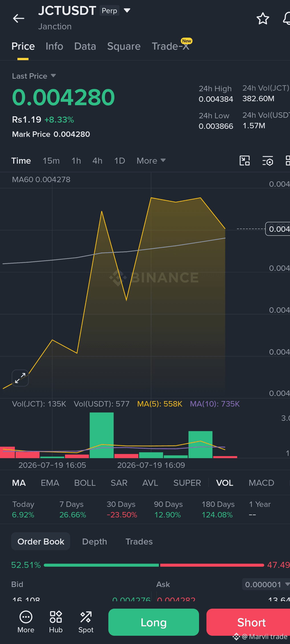Open the chart drawing tools icon
This screenshot has width=290, height=644.
(x=245, y=161)
